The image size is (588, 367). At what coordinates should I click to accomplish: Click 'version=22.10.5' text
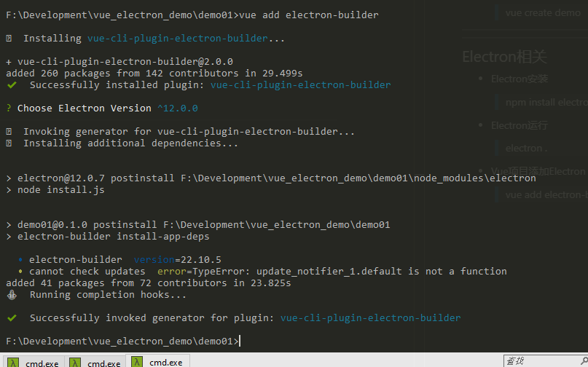(x=177, y=260)
